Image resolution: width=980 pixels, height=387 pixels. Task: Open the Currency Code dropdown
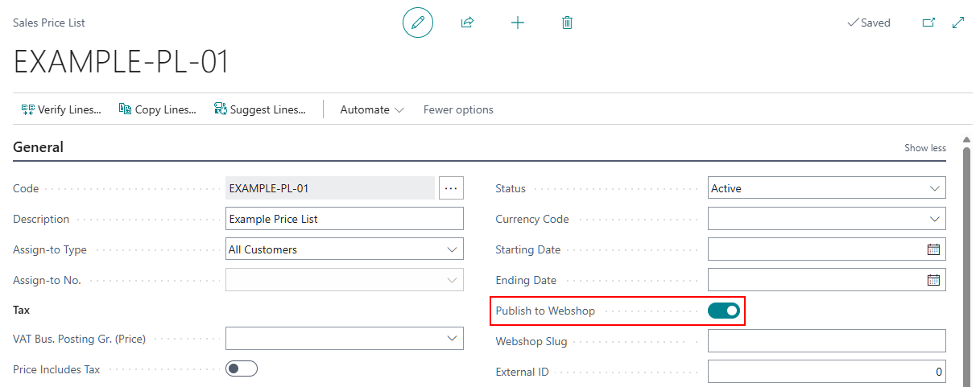point(826,219)
